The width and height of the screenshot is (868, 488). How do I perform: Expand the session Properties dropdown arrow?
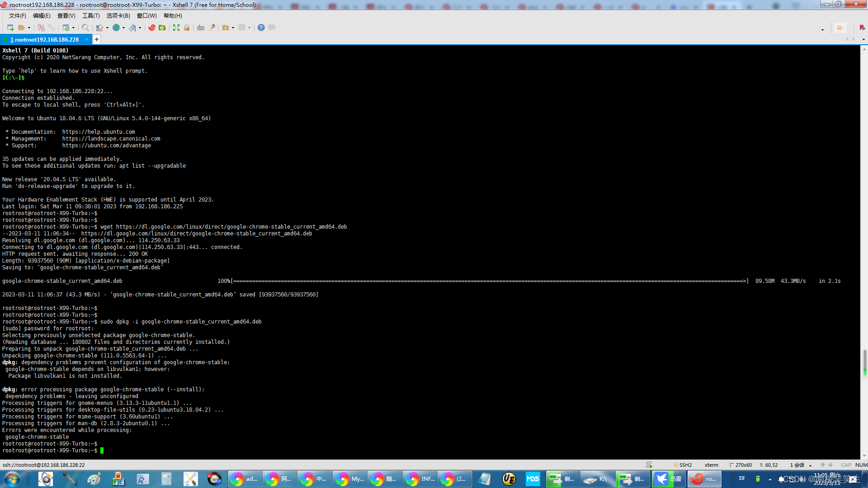[x=73, y=28]
